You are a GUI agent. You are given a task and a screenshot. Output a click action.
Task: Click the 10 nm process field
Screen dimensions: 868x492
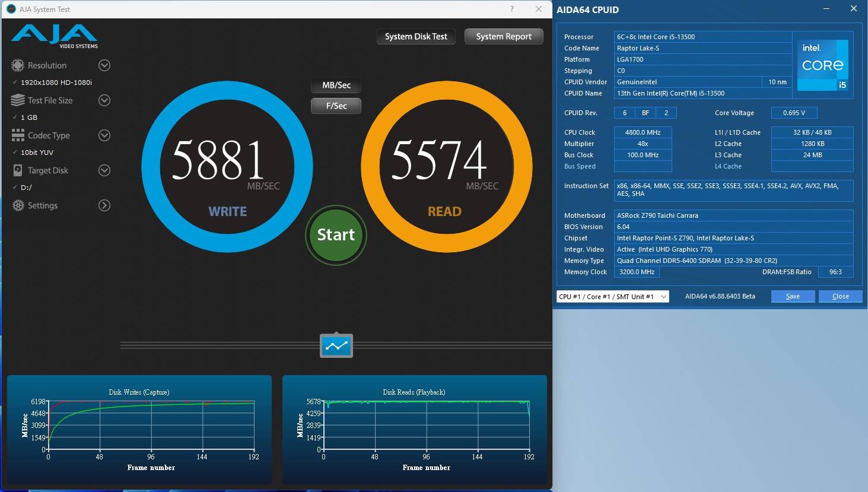point(777,82)
